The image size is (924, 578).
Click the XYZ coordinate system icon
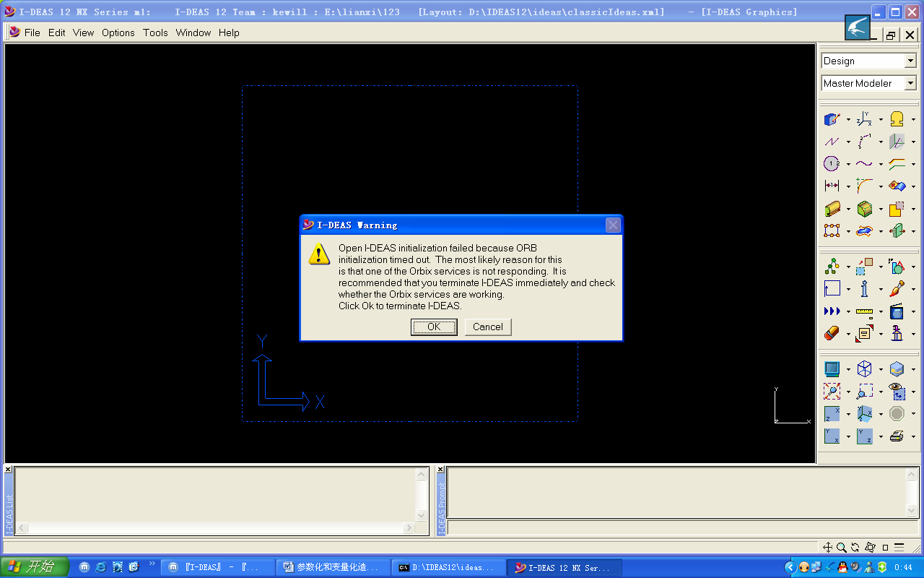pyautogui.click(x=864, y=120)
